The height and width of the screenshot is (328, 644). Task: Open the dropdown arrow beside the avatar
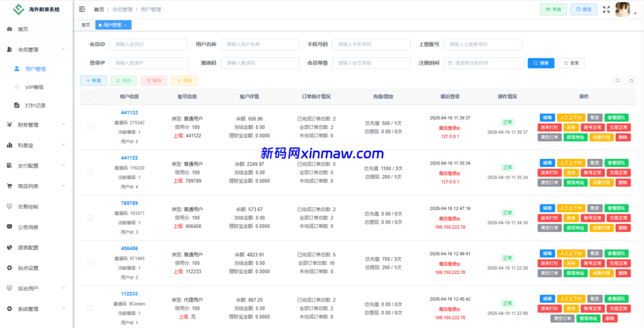coord(635,14)
